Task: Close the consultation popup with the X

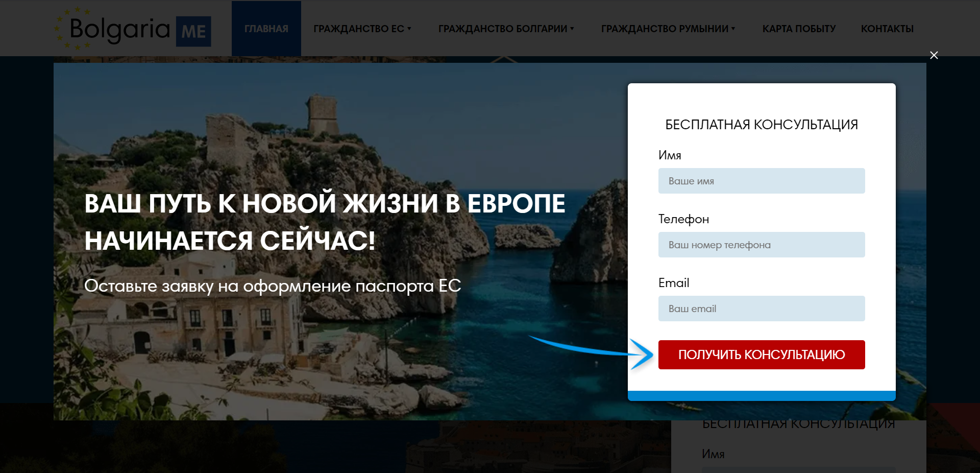Action: tap(934, 55)
